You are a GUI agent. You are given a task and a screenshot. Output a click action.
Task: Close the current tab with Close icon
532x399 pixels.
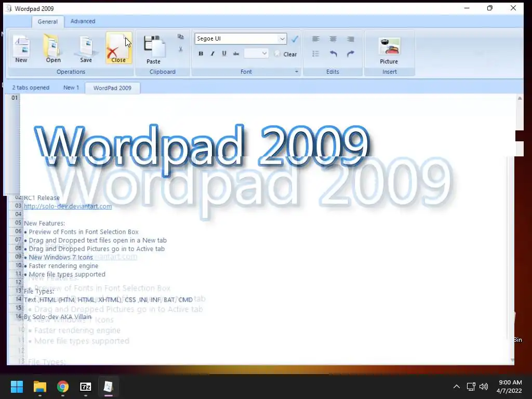pyautogui.click(x=118, y=48)
